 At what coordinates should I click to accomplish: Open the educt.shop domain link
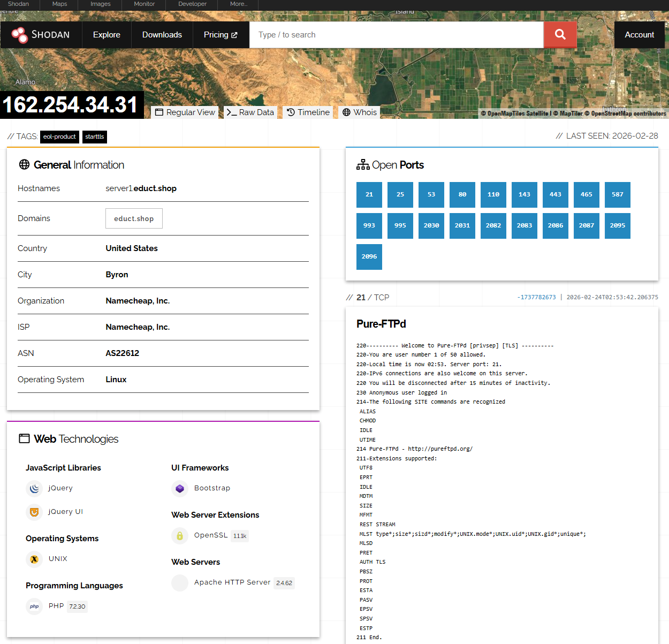point(134,218)
